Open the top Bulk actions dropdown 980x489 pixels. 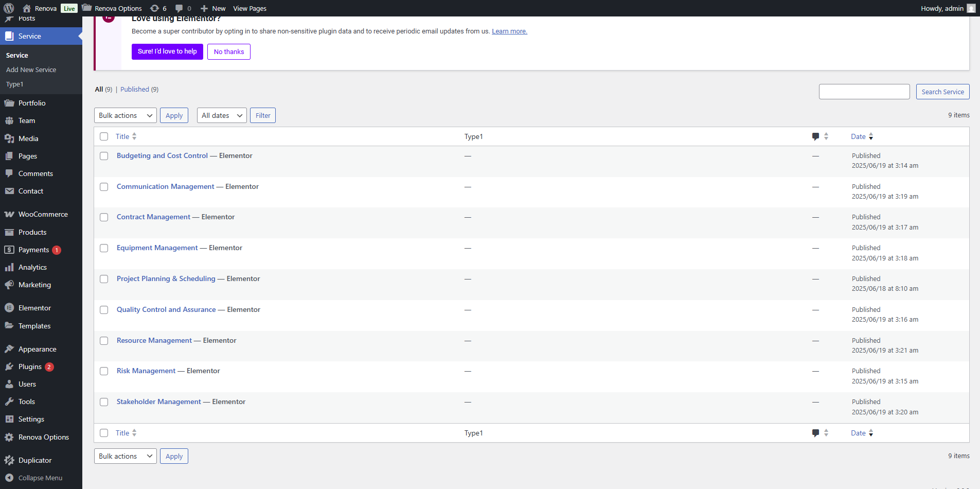point(126,115)
